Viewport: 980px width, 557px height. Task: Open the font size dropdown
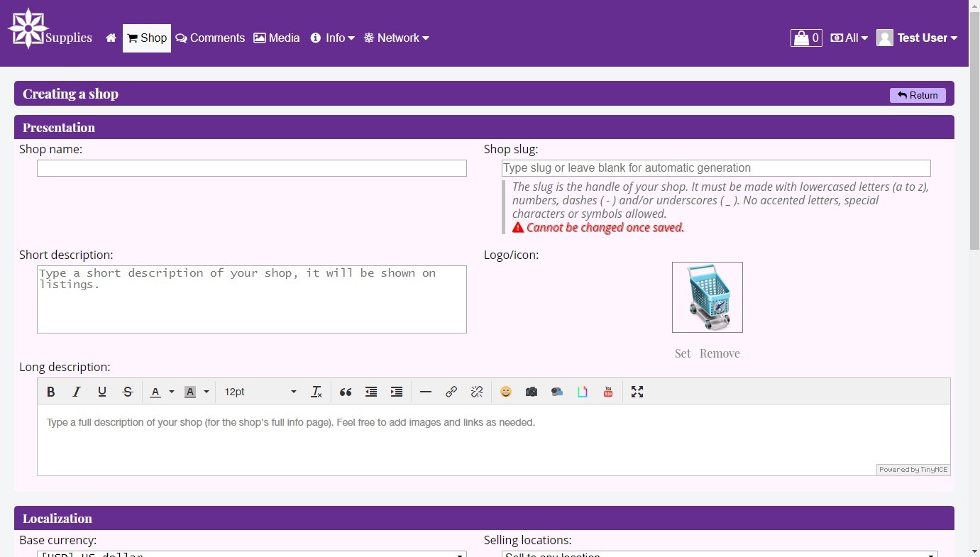click(x=260, y=392)
